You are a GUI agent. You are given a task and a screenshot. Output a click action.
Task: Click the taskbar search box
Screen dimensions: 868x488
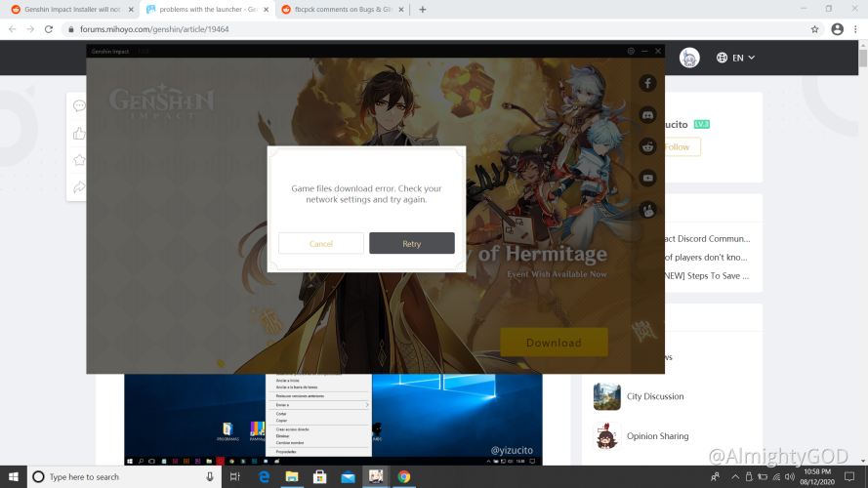pyautogui.click(x=125, y=477)
